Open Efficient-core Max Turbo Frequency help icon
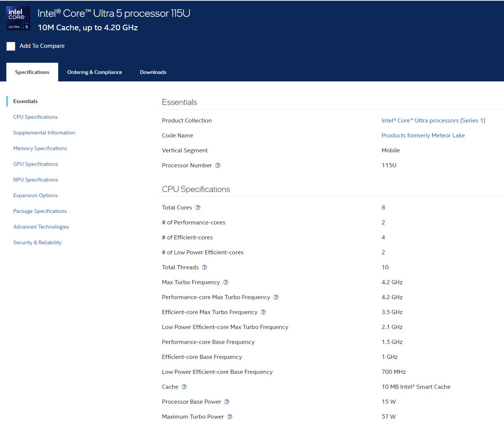Image resolution: width=504 pixels, height=422 pixels. coord(263,312)
